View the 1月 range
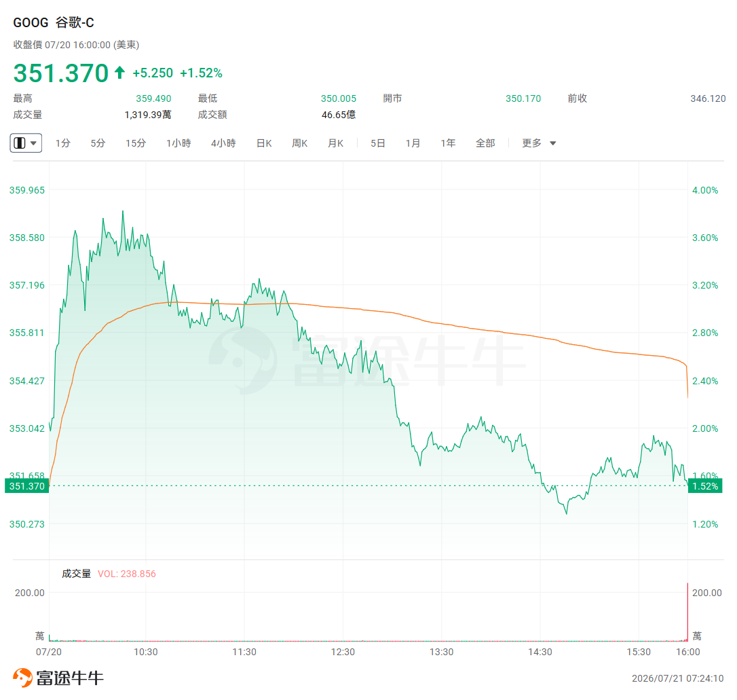This screenshot has width=737, height=700. click(413, 143)
